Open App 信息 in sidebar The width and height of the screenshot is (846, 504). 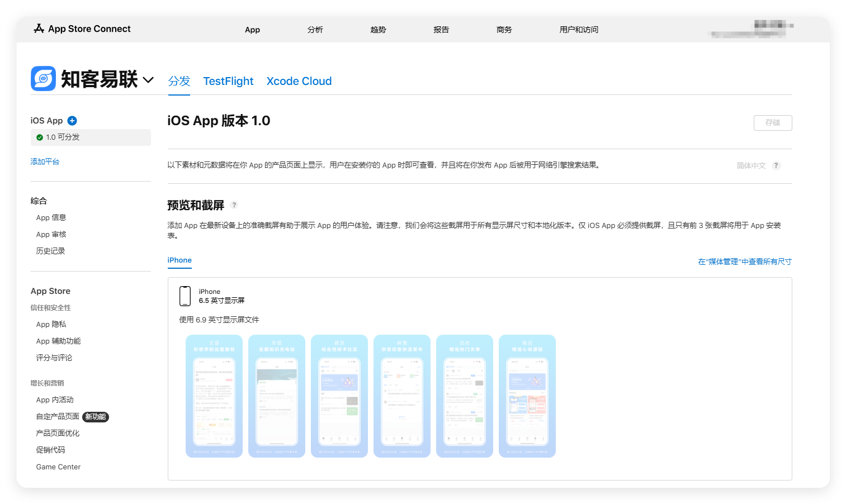tap(51, 218)
